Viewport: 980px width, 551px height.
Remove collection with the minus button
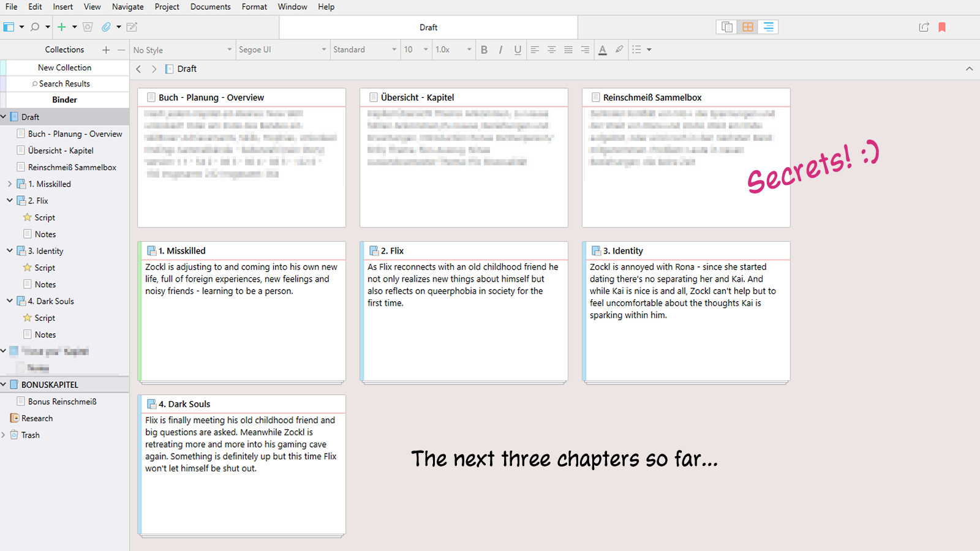click(x=121, y=50)
